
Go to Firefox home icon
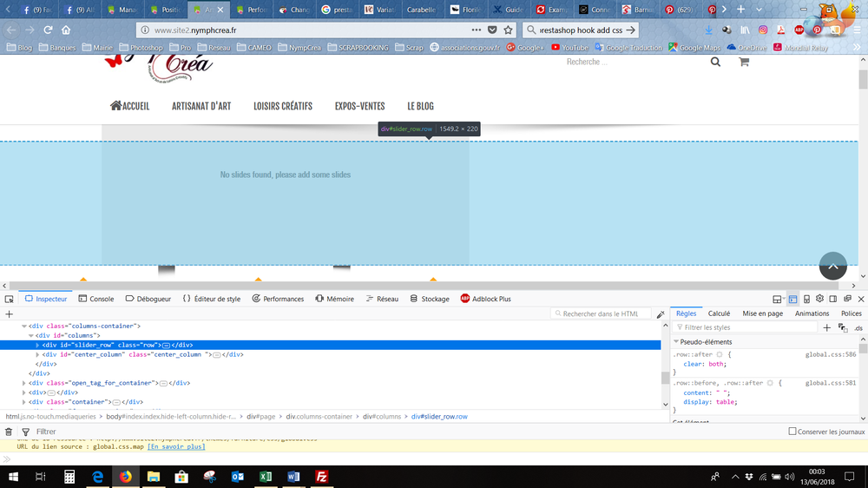(66, 30)
